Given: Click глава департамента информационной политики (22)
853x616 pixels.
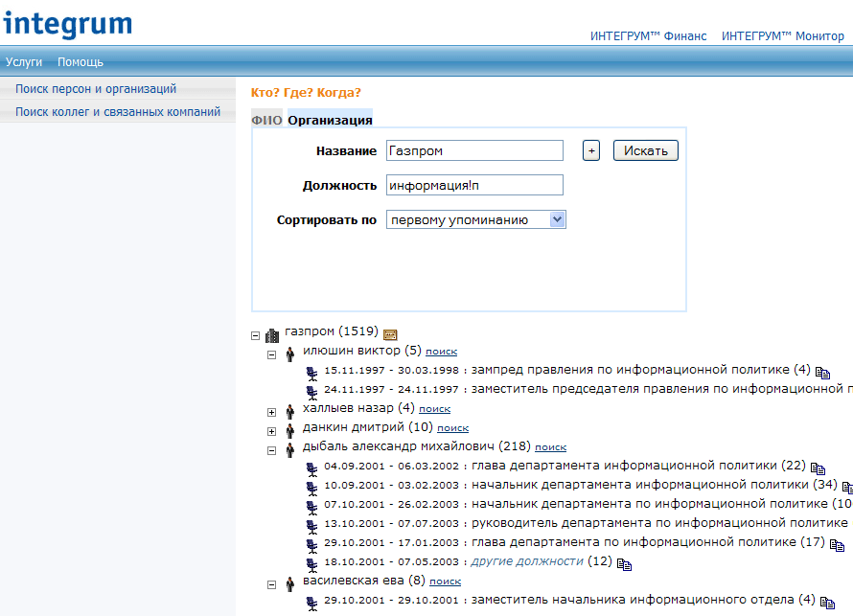Looking at the screenshot, I should click(638, 466).
